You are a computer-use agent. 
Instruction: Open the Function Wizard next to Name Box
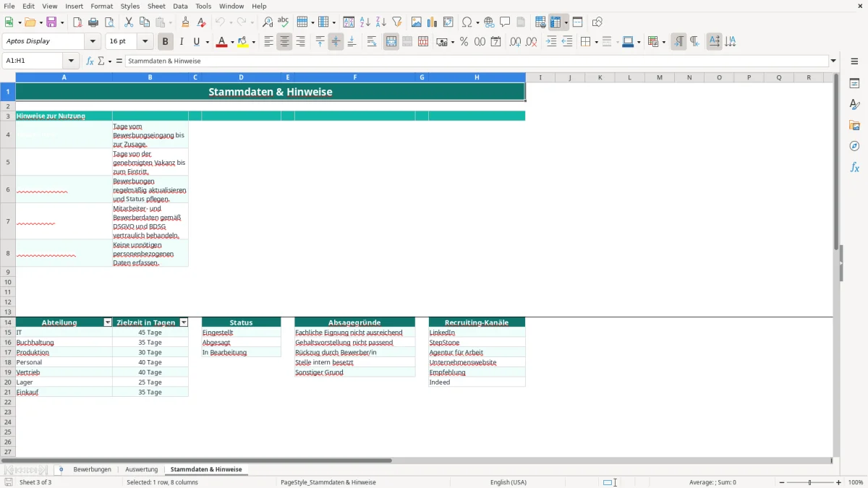click(x=90, y=61)
